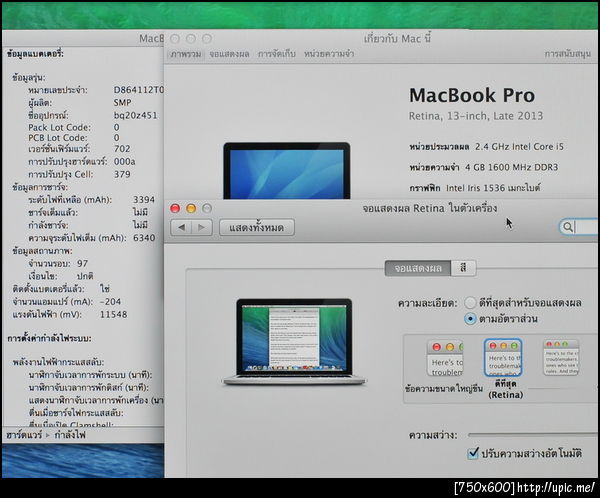Go back with the left arrow button
The image size is (600, 498).
pos(181,228)
